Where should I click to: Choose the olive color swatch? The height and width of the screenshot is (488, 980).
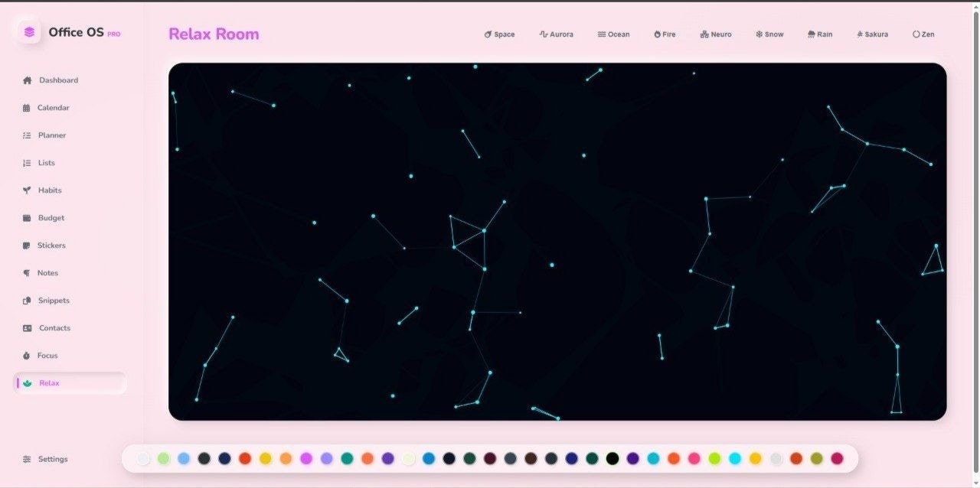pyautogui.click(x=817, y=459)
